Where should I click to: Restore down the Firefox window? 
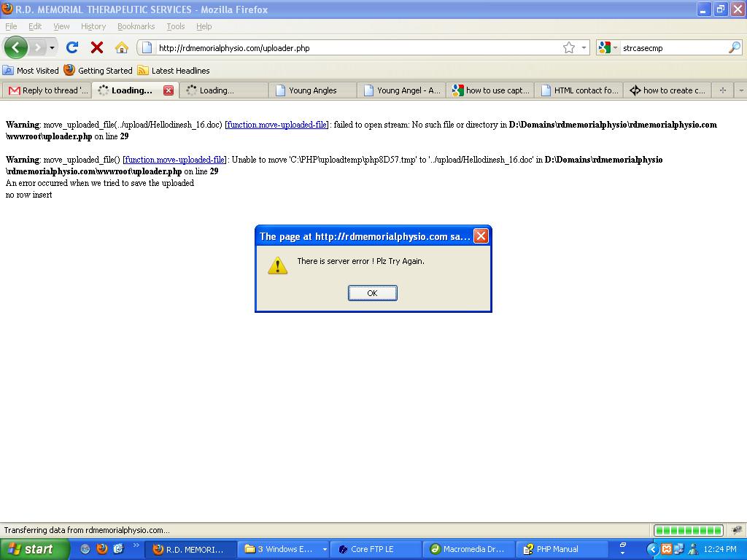click(720, 9)
